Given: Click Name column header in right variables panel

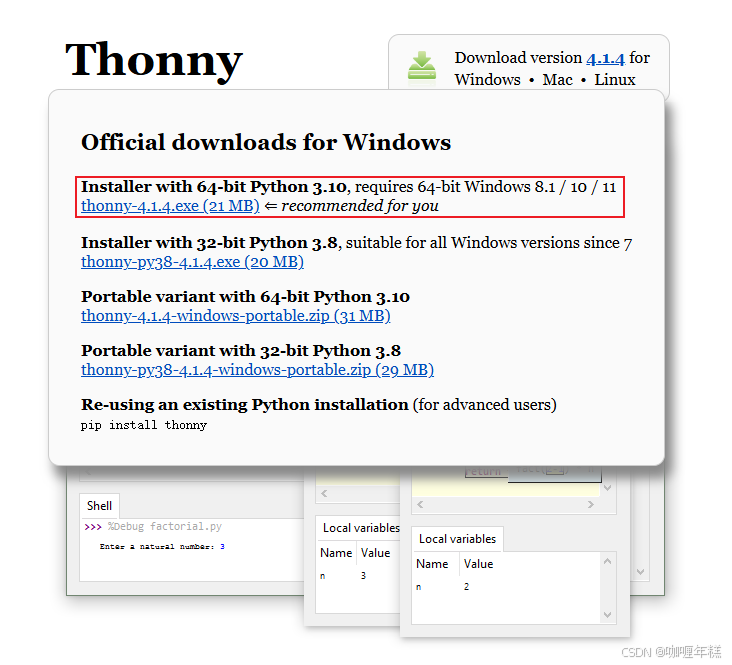Looking at the screenshot, I should coord(432,564).
